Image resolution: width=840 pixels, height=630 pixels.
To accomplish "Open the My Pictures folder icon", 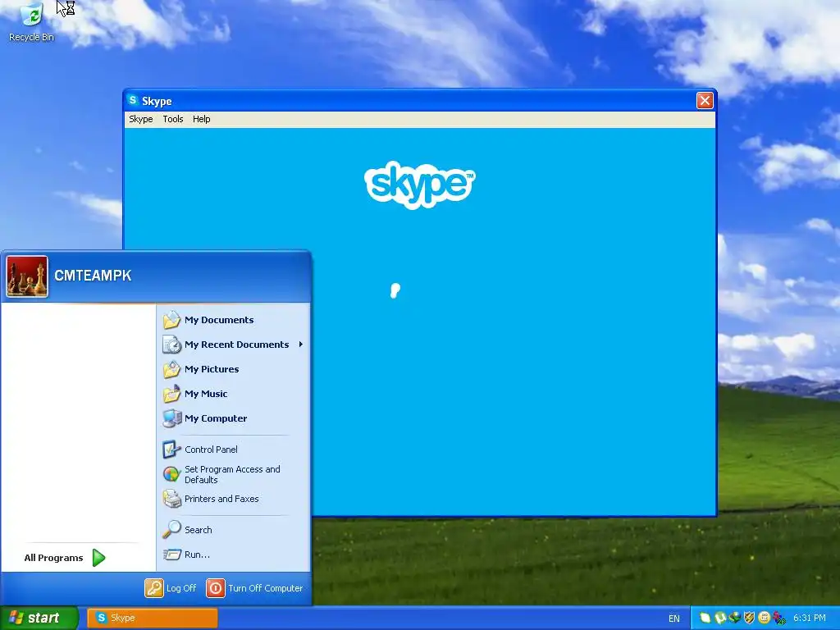I will (x=171, y=369).
